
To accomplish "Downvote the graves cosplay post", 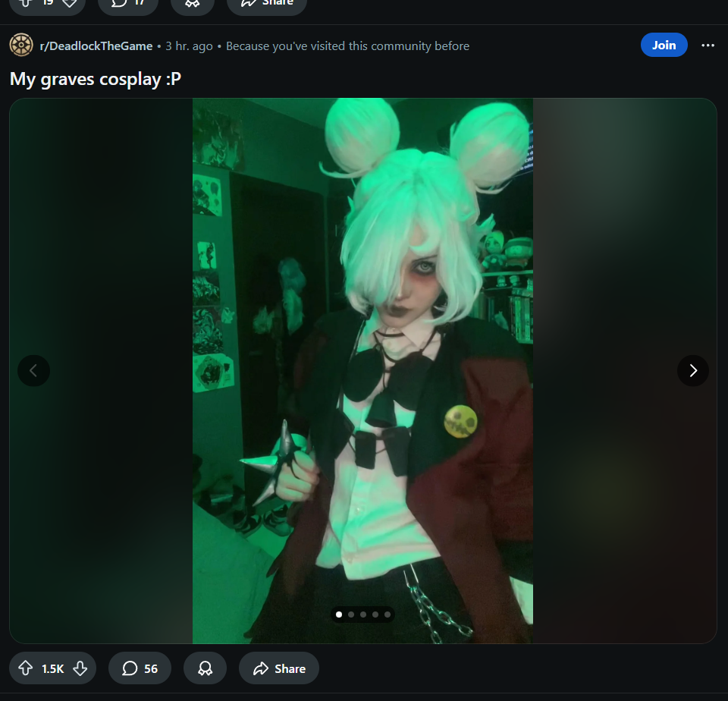I will pyautogui.click(x=80, y=668).
